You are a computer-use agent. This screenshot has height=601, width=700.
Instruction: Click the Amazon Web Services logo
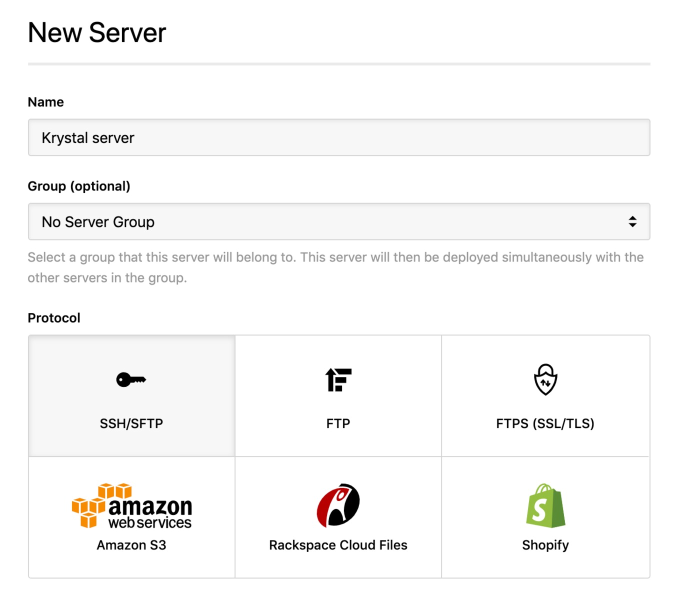[x=131, y=505]
